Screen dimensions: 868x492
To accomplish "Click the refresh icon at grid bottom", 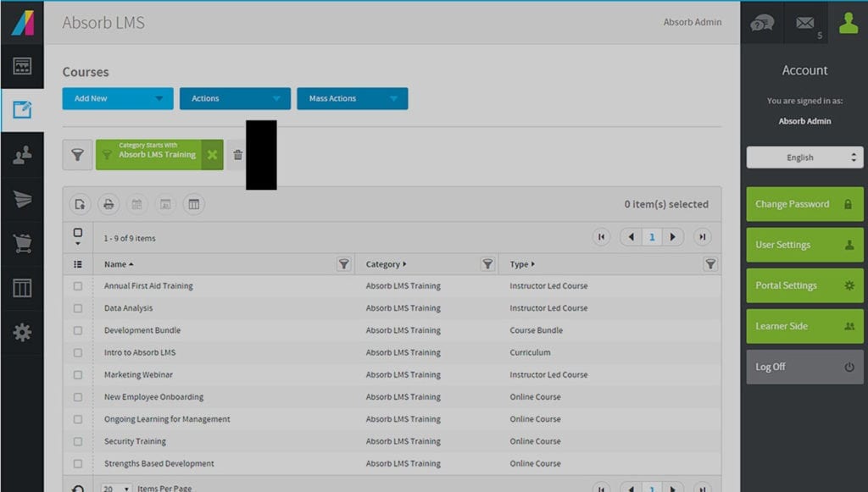I will [77, 488].
